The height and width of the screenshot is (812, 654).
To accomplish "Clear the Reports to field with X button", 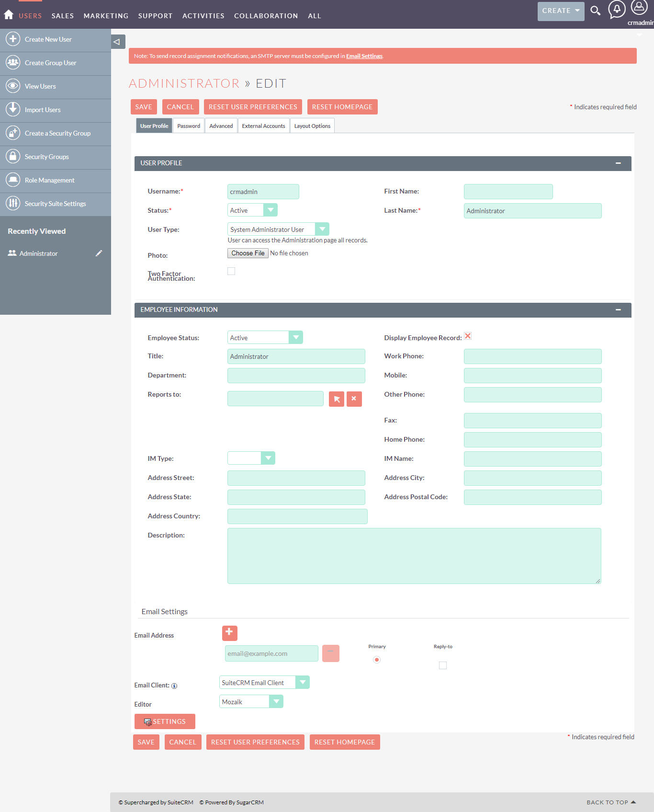I will [354, 399].
